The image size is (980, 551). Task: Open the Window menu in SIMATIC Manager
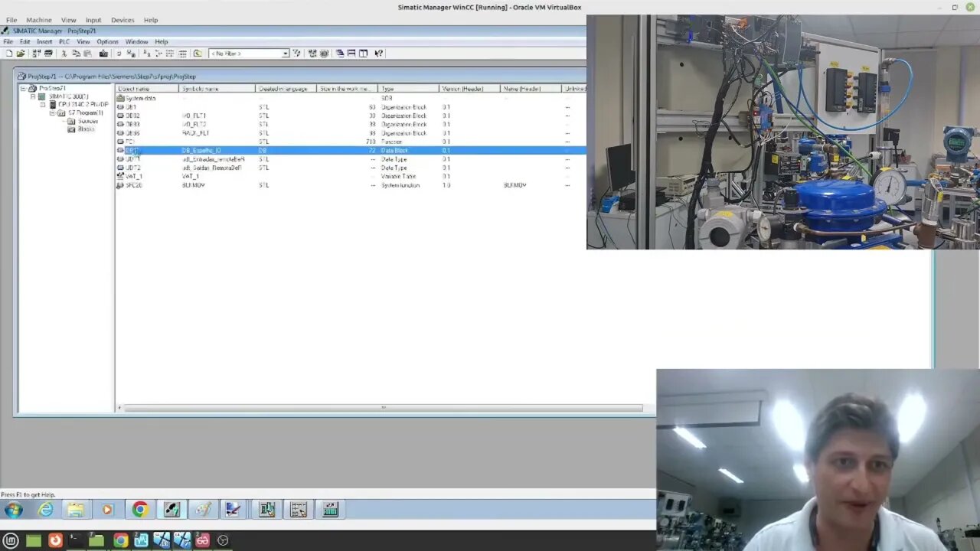[x=136, y=41]
